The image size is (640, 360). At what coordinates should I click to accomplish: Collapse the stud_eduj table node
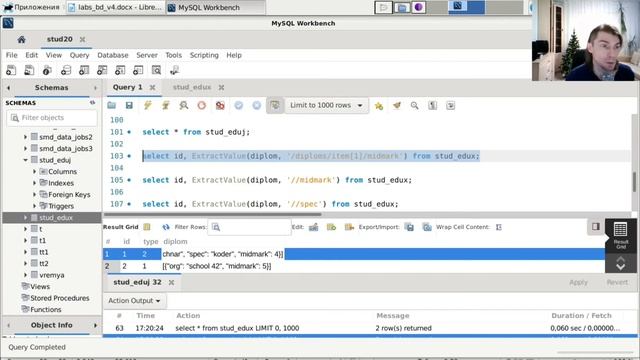click(x=25, y=160)
